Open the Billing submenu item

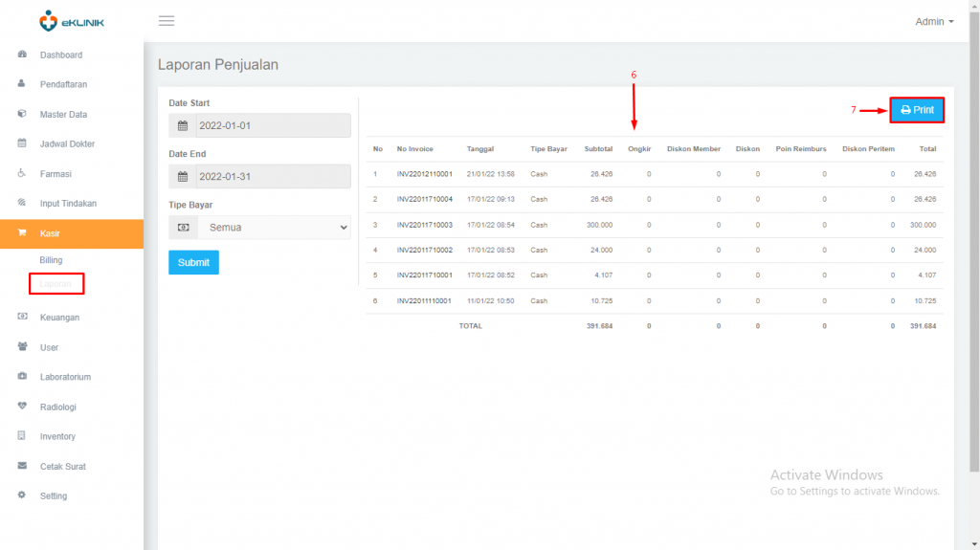click(x=52, y=260)
